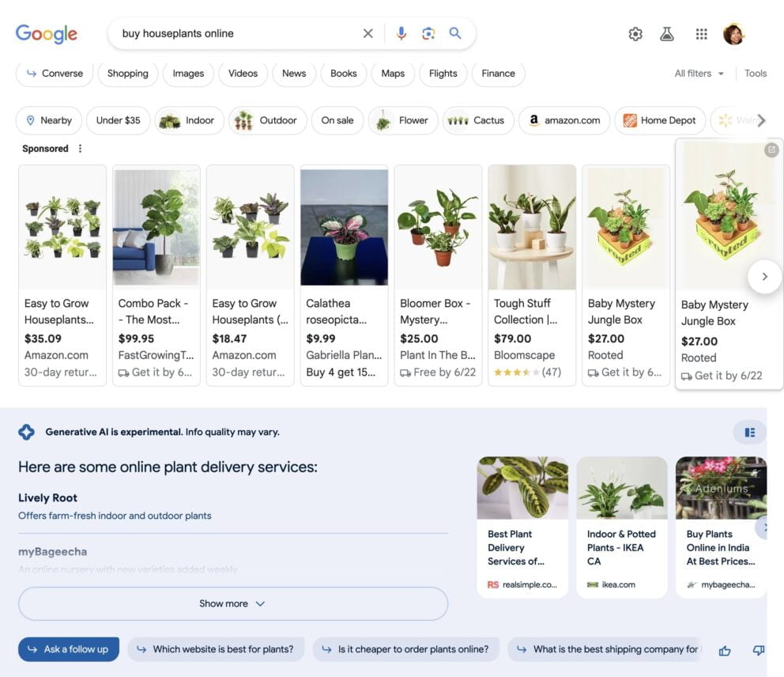Open the Combo Pack $99.95 product
This screenshot has width=784, height=677.
(x=156, y=276)
